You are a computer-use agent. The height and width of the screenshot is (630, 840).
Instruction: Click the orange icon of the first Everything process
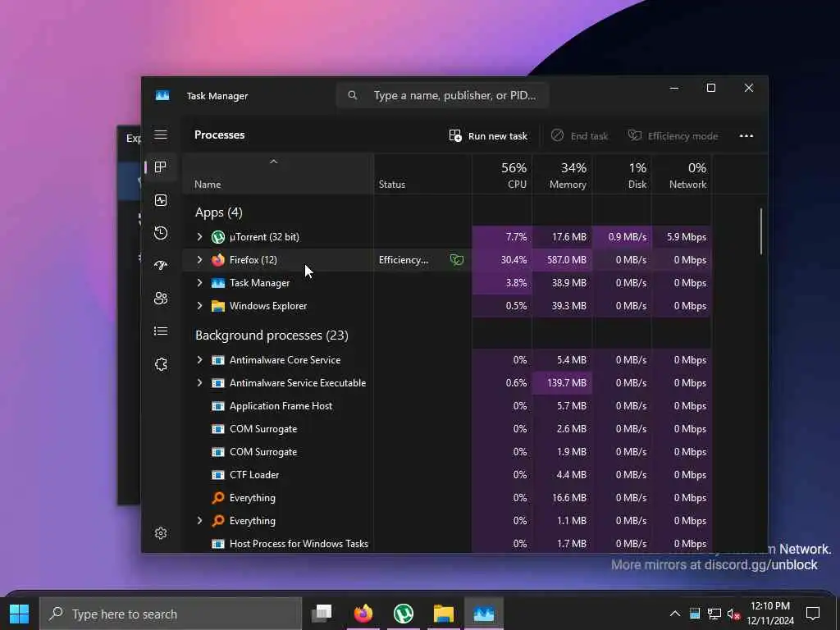click(x=218, y=498)
